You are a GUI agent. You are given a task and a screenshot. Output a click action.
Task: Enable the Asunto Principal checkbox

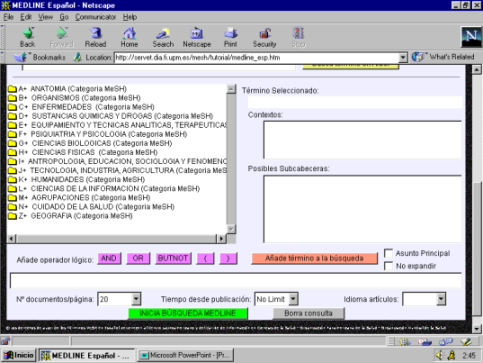[388, 253]
